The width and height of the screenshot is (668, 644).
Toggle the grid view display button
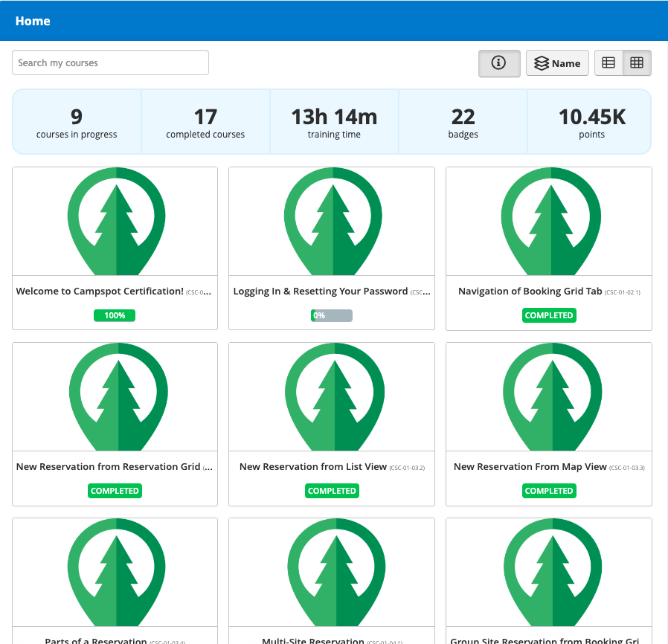[x=637, y=63]
